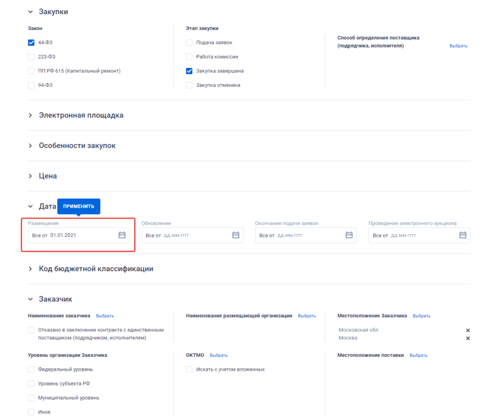Enable the 223-ФЗ checkbox
This screenshot has height=420, width=504.
[x=31, y=57]
